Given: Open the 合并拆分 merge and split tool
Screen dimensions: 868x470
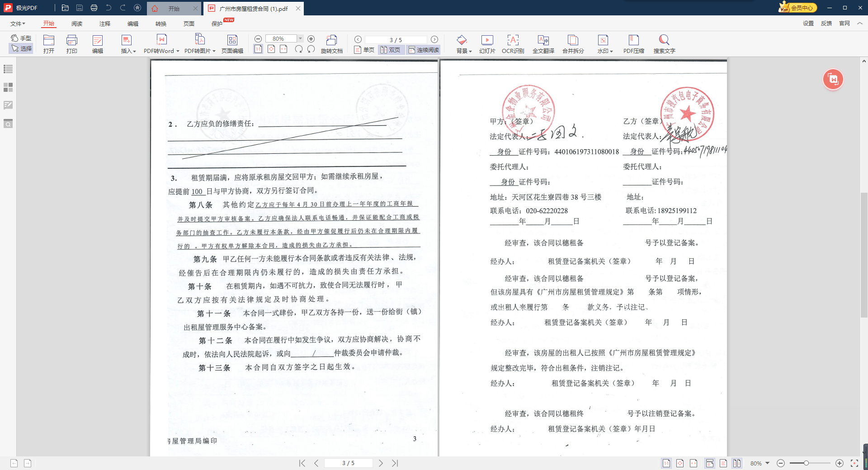Looking at the screenshot, I should [573, 44].
